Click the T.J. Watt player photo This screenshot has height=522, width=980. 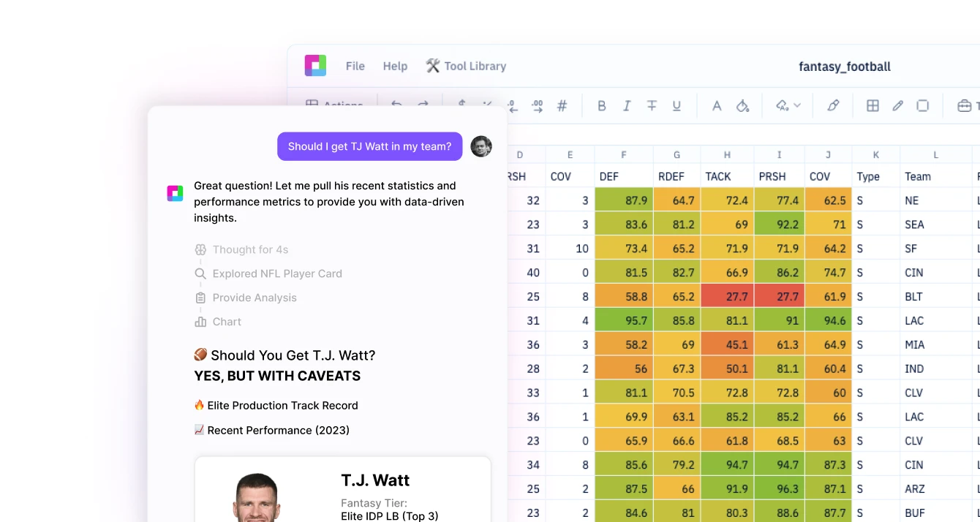(256, 497)
